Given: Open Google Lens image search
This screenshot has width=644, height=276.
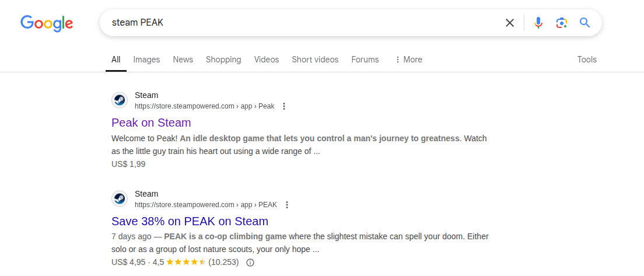Looking at the screenshot, I should tap(561, 23).
